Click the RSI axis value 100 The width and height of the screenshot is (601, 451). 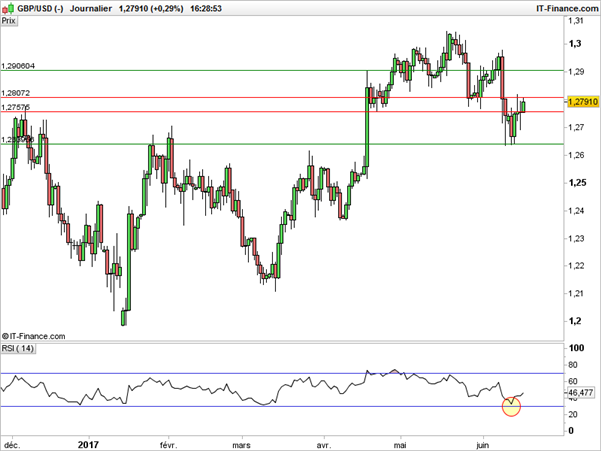click(x=577, y=348)
